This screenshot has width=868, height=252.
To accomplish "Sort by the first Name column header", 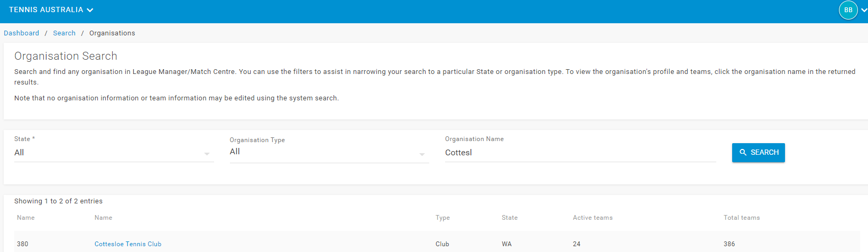I will 26,218.
